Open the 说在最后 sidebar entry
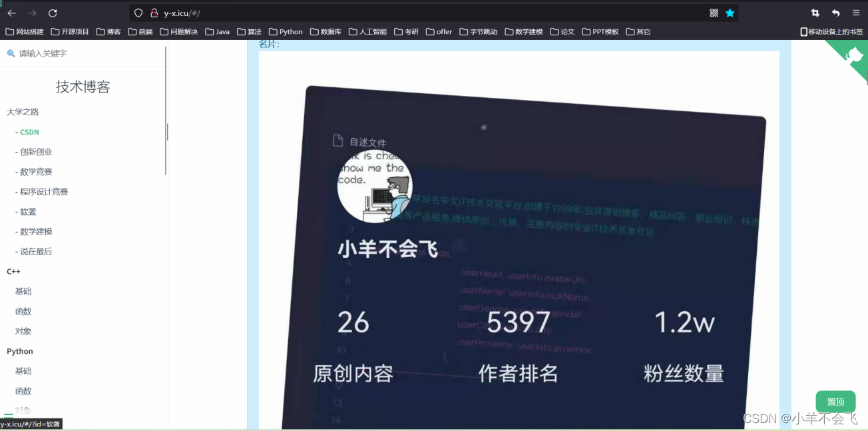 pyautogui.click(x=36, y=252)
